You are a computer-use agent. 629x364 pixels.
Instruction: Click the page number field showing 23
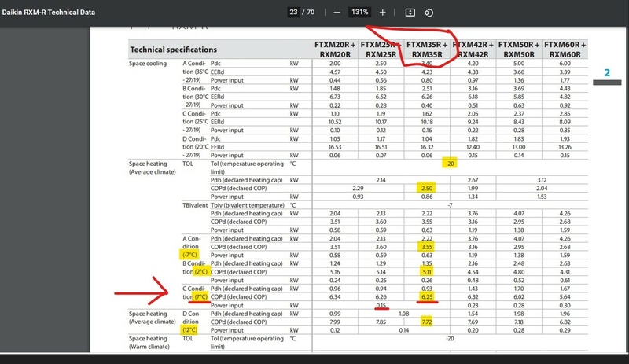click(x=293, y=12)
